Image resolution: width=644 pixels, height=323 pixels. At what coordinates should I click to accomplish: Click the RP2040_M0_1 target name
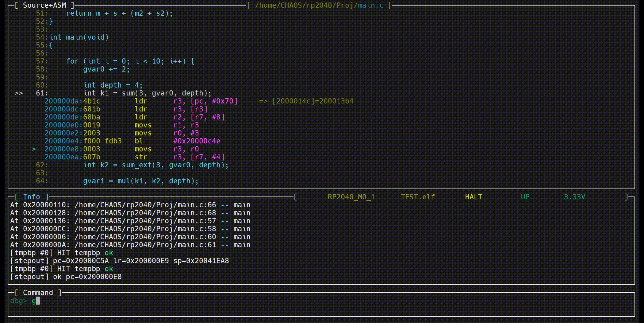[x=351, y=197]
